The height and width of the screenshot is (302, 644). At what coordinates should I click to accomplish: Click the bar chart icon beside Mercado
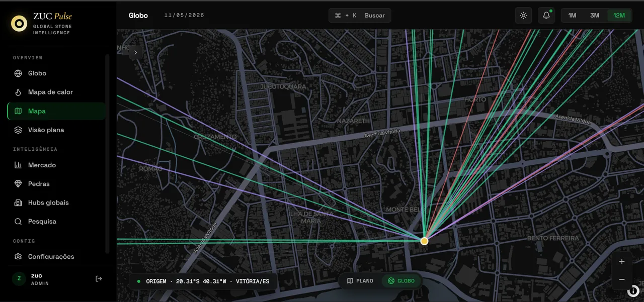(18, 165)
